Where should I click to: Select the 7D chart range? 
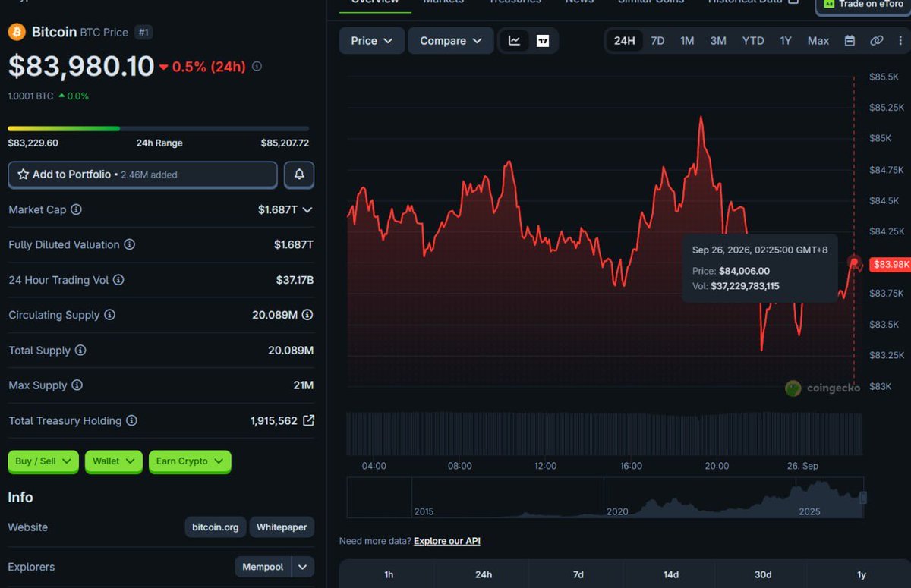(x=657, y=41)
